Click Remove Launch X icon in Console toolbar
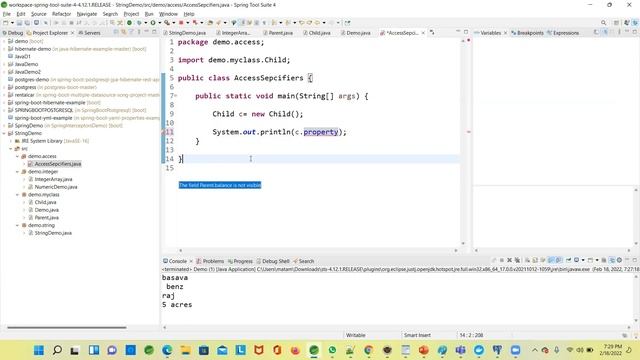Viewport: 640px width, 360px height. click(509, 260)
